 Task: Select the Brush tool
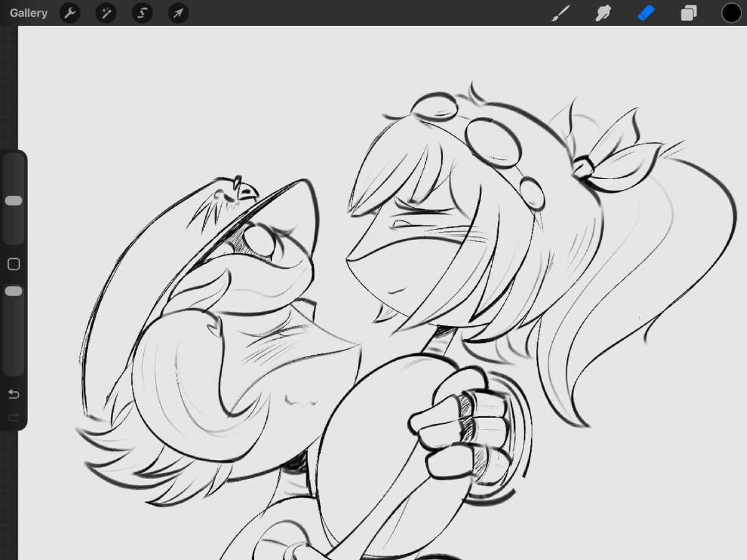coord(561,13)
